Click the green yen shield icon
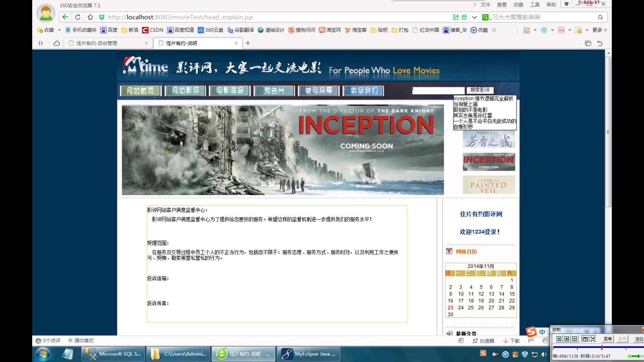Screen dimensions: 644x362 (x=544, y=30)
